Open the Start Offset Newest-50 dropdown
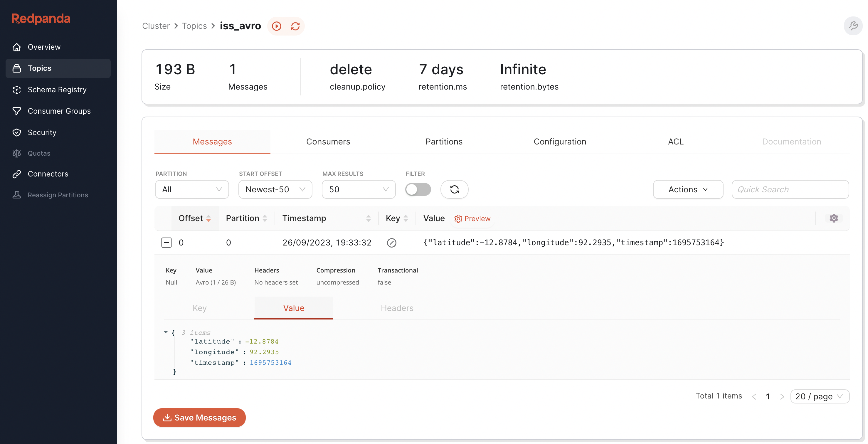The image size is (868, 444). click(x=275, y=189)
